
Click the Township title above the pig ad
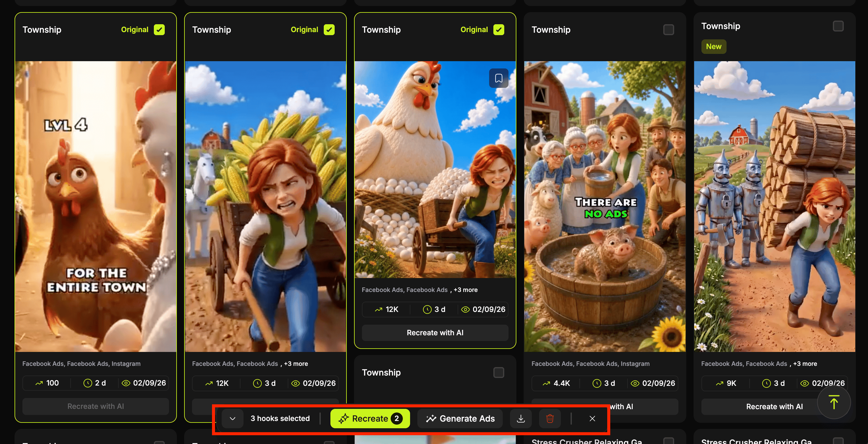point(551,30)
